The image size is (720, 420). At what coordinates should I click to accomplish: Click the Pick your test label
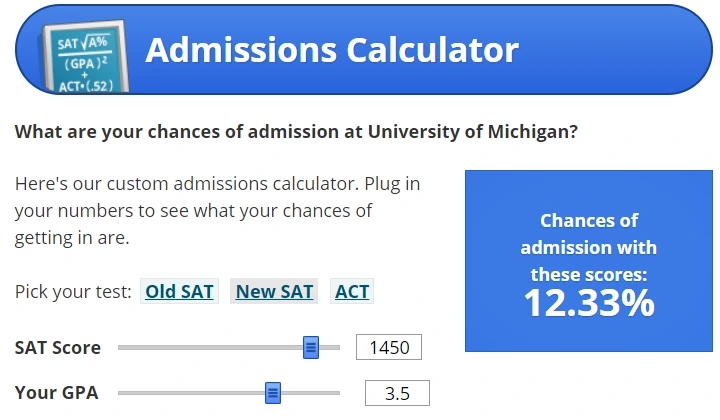73,291
